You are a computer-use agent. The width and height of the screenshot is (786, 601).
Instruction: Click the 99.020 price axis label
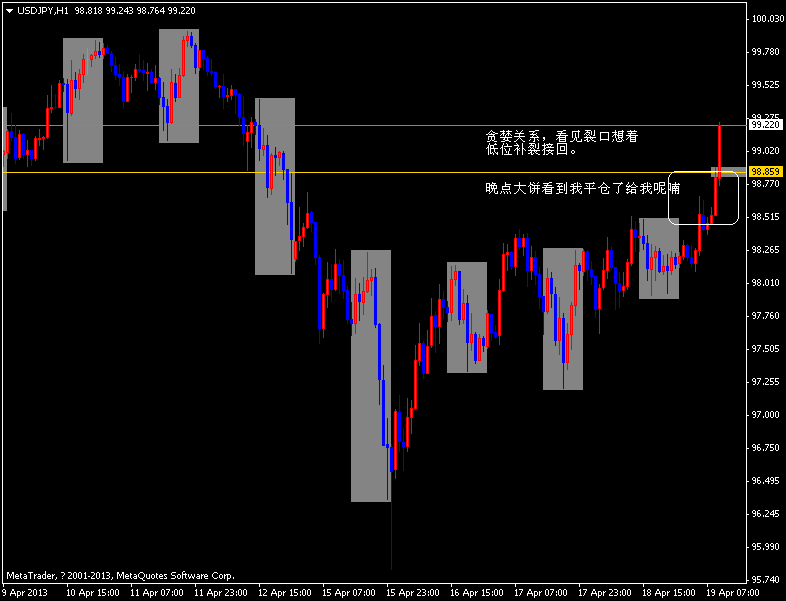[x=765, y=150]
